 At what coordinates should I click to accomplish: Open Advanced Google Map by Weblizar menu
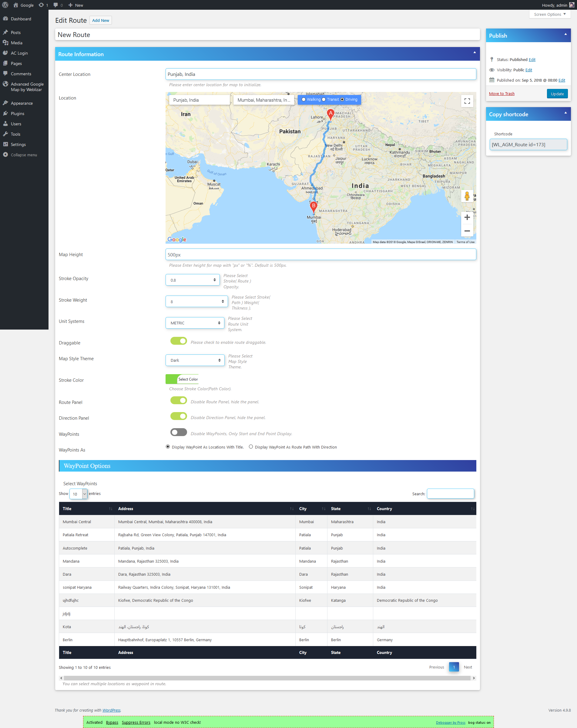[27, 87]
